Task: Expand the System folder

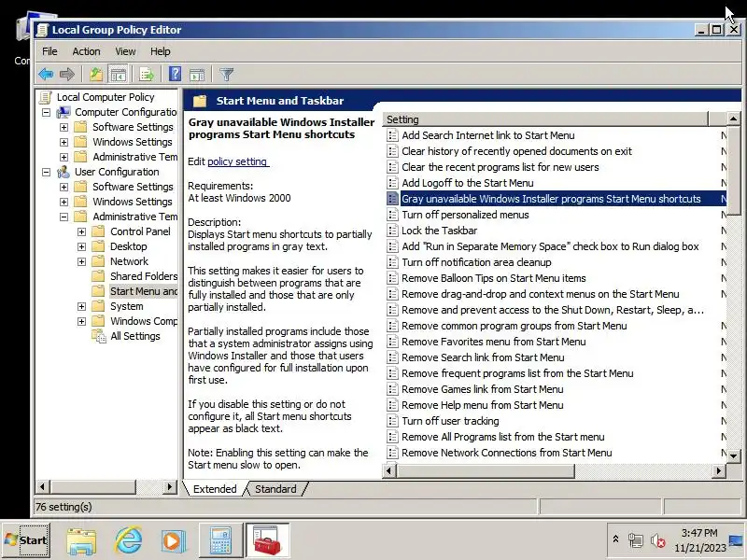Action: (x=81, y=306)
